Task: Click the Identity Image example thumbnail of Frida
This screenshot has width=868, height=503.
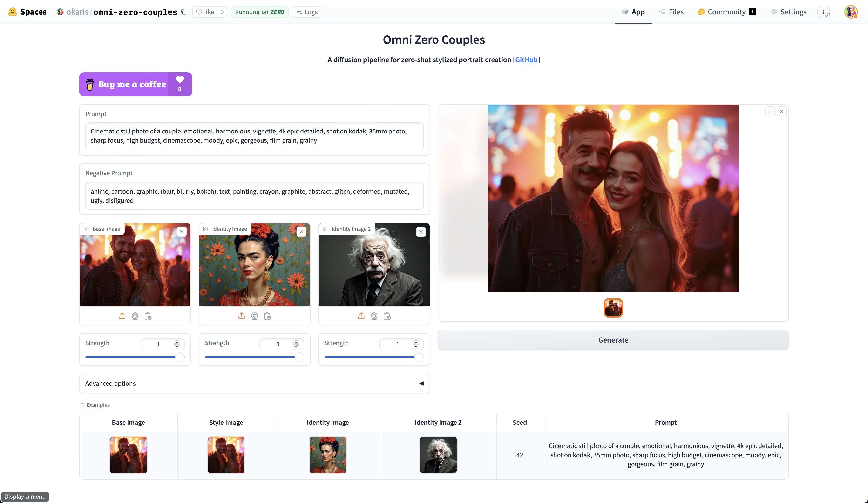Action: tap(328, 455)
